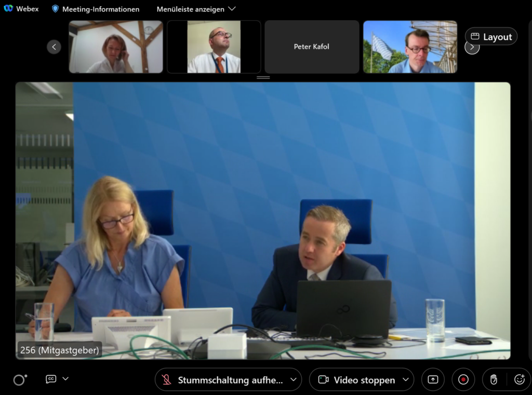Click the Webex logo icon
This screenshot has height=395, width=532.
click(8, 9)
